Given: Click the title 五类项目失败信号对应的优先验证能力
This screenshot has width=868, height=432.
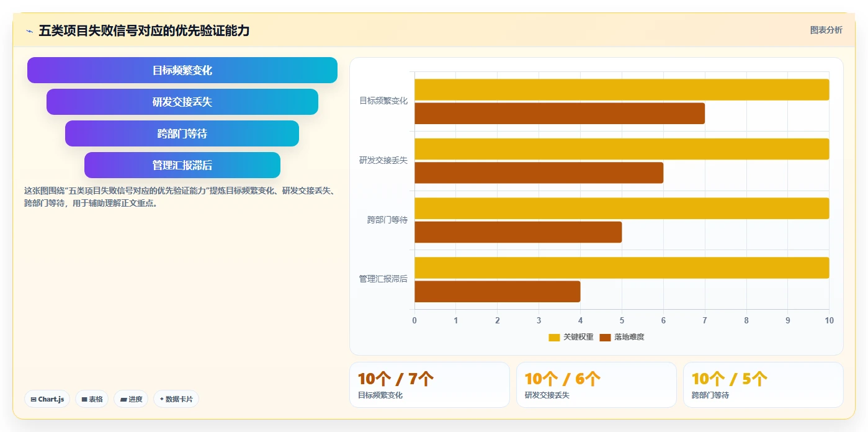Looking at the screenshot, I should [144, 30].
